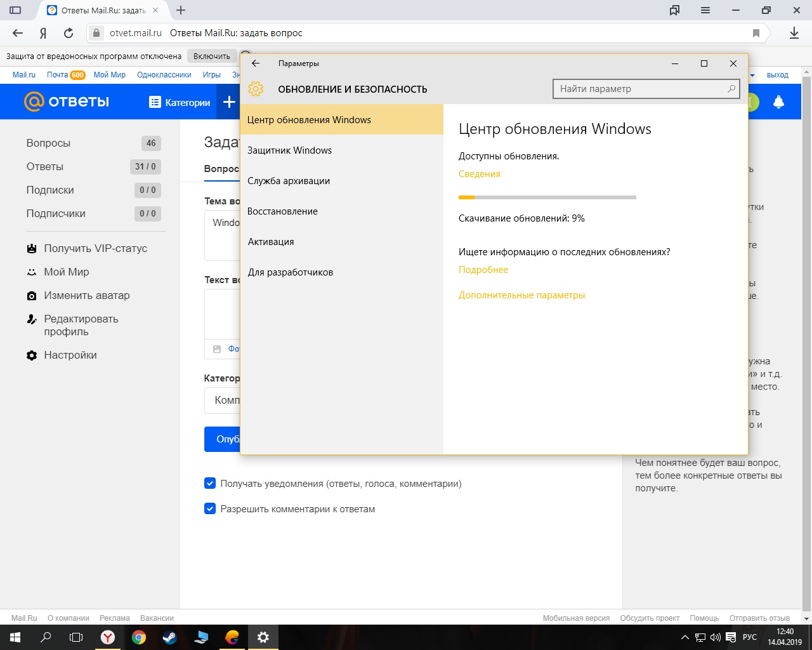Open Windows taskbar search
Screen dimensions: 812x650
click(46, 637)
